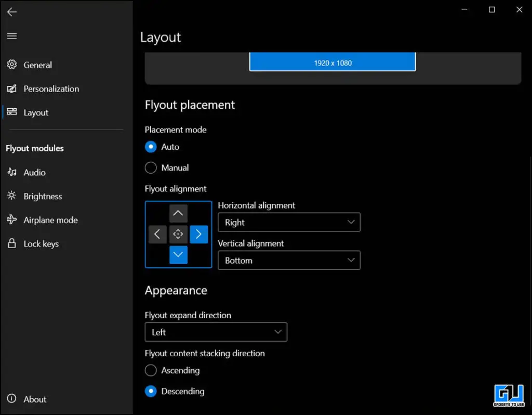
Task: Click the back arrow at top left
Action: (x=11, y=11)
